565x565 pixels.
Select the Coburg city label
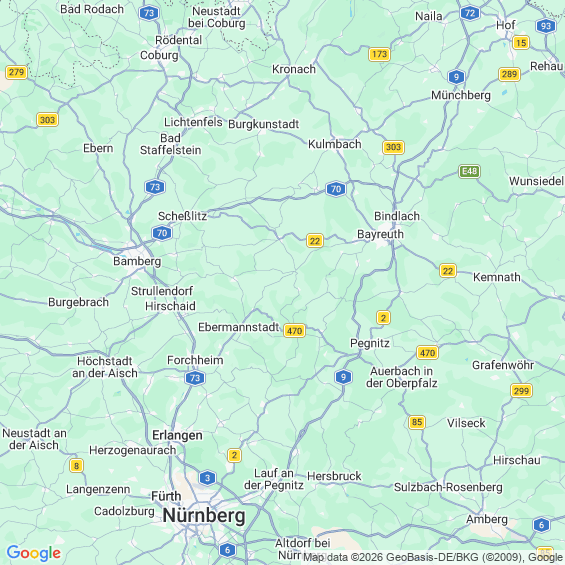point(159,55)
